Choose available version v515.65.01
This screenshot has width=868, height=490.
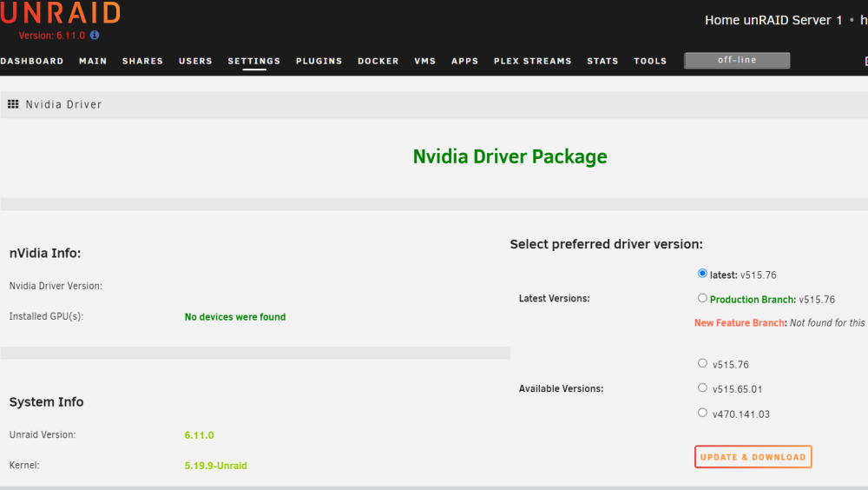pyautogui.click(x=702, y=387)
